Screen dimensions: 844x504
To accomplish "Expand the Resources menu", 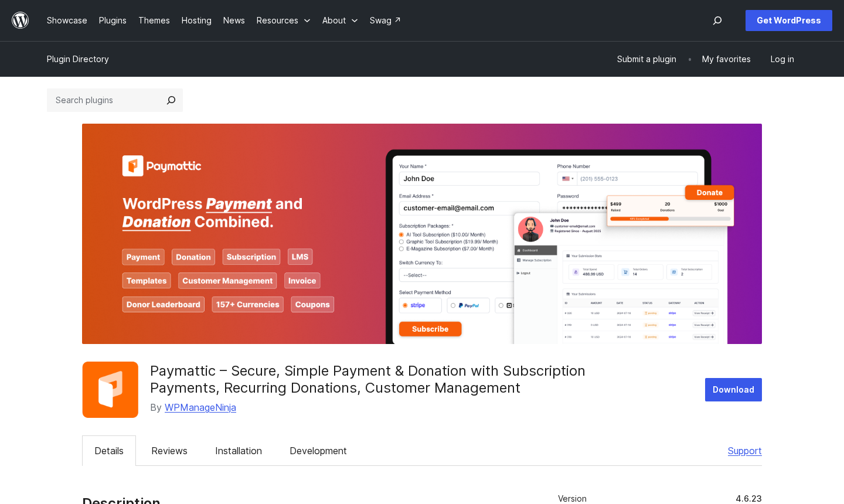I will [283, 21].
